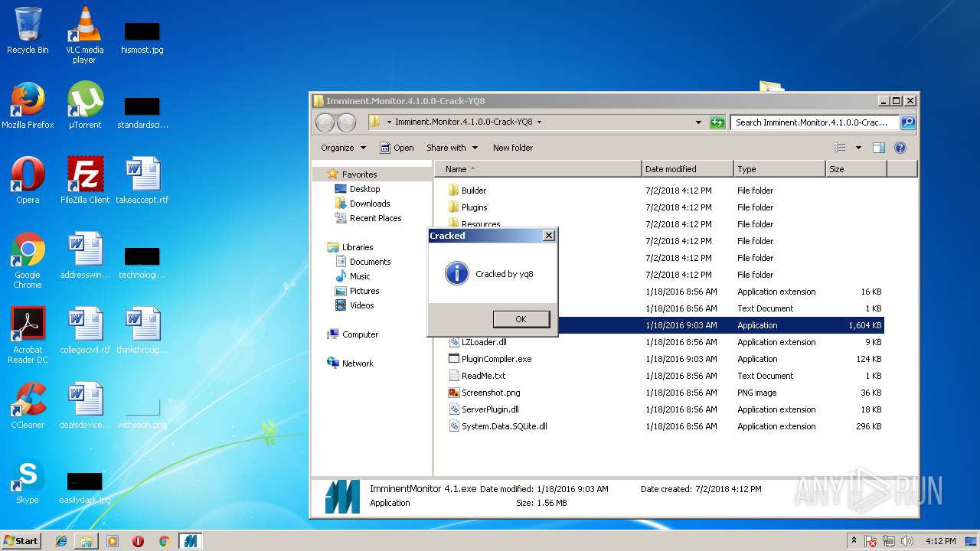Sort by Type column header
Image resolution: width=980 pixels, height=551 pixels.
pos(779,169)
